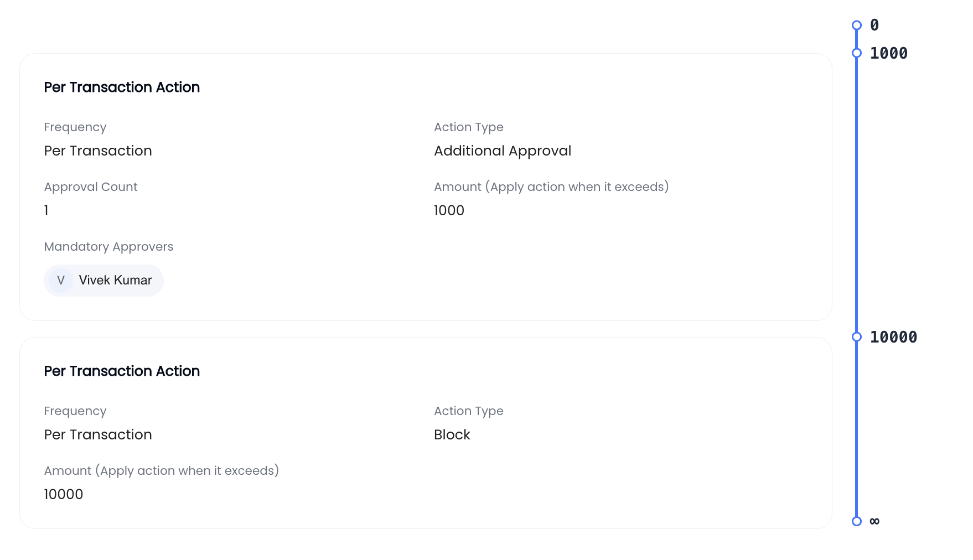
Task: Click the amount value 1000 in first card
Action: tap(449, 211)
